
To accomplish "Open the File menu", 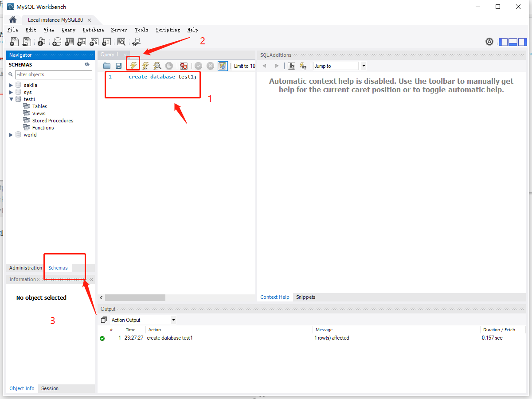I will 13,30.
